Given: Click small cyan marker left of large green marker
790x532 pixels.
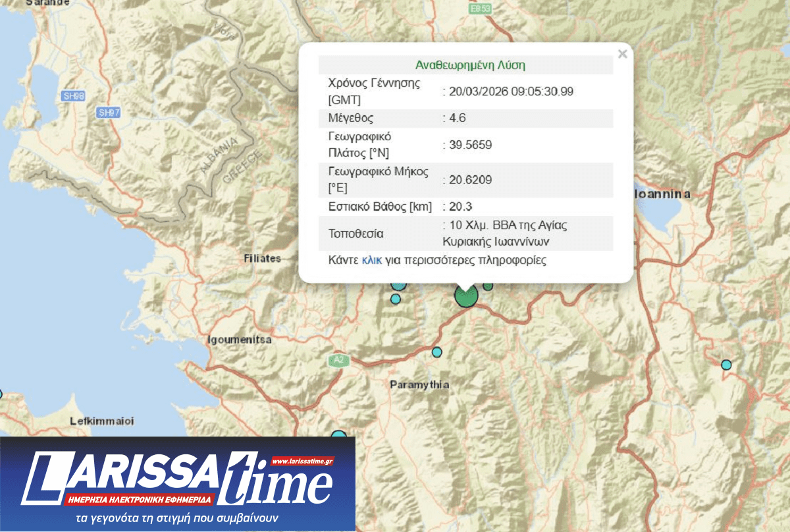Looking at the screenshot, I should [395, 299].
